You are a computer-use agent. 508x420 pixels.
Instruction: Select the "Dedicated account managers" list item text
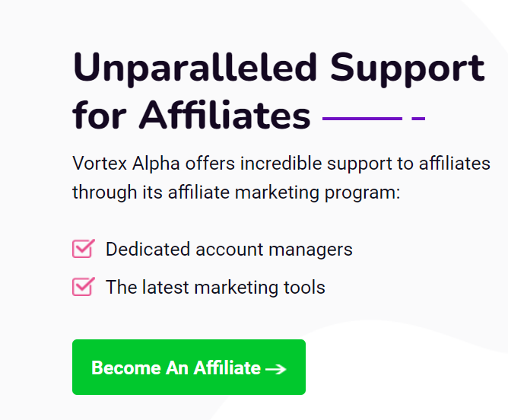click(229, 249)
